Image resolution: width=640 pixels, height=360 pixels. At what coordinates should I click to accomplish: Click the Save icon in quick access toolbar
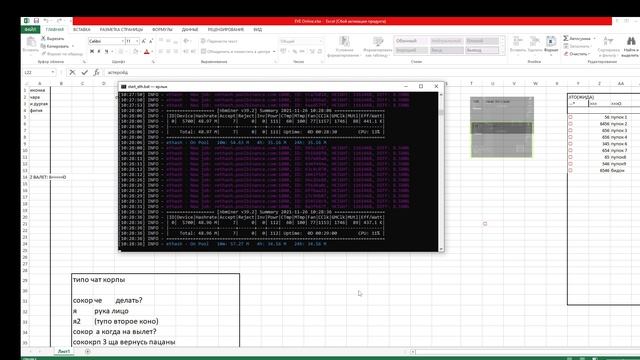(x=36, y=21)
